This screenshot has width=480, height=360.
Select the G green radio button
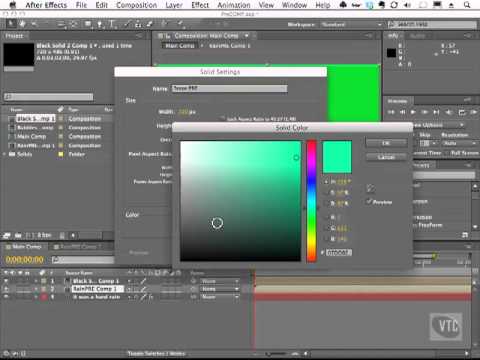[326, 228]
